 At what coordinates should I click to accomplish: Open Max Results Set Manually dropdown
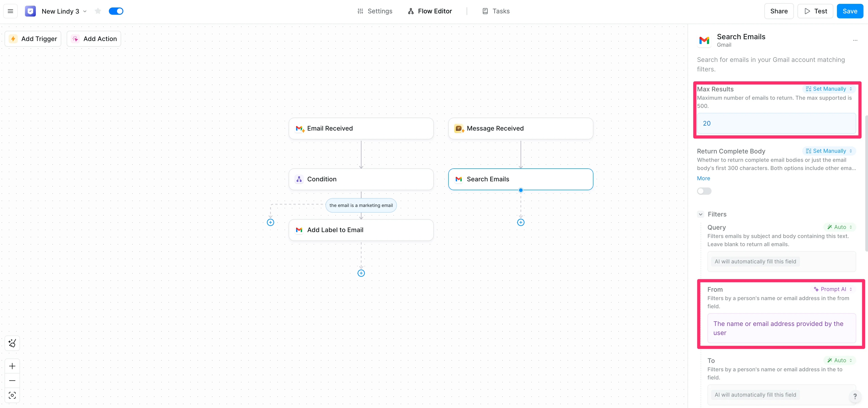829,89
